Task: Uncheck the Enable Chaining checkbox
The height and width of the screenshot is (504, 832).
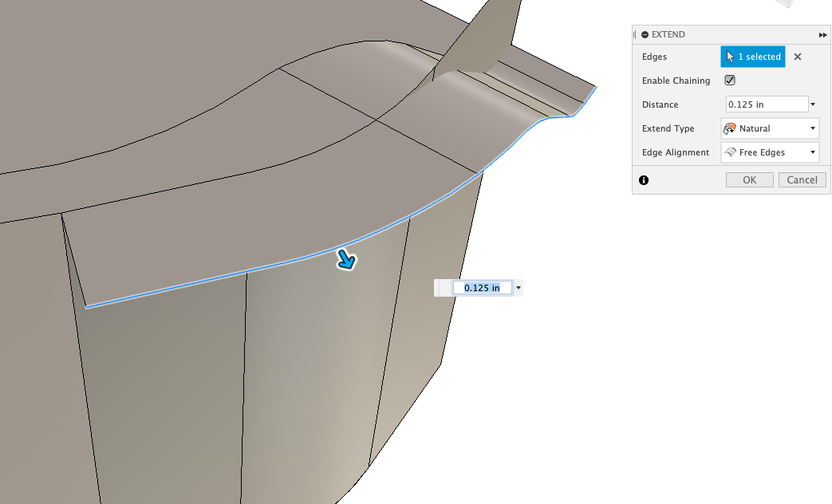Action: click(730, 80)
